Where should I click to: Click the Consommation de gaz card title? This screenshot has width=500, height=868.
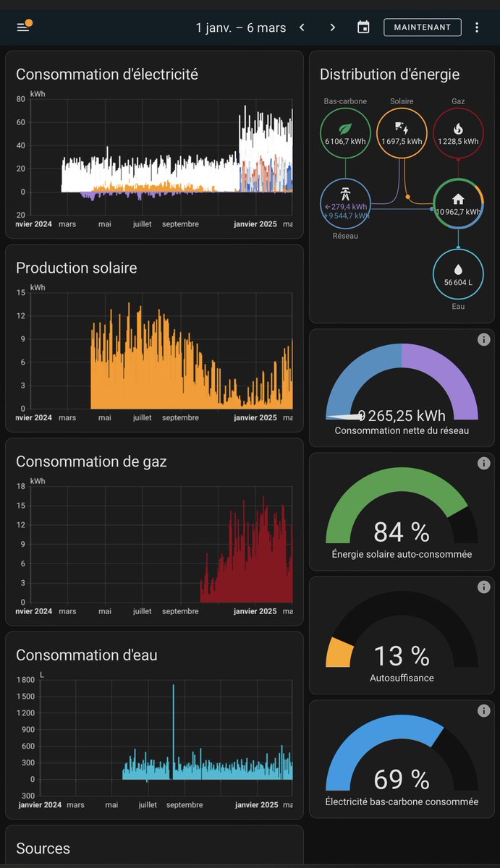click(91, 461)
